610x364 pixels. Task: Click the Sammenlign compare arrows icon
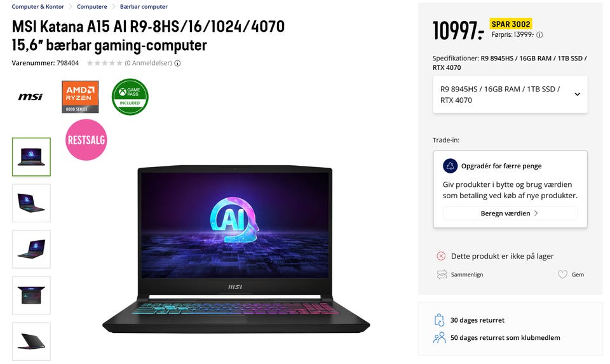click(442, 274)
